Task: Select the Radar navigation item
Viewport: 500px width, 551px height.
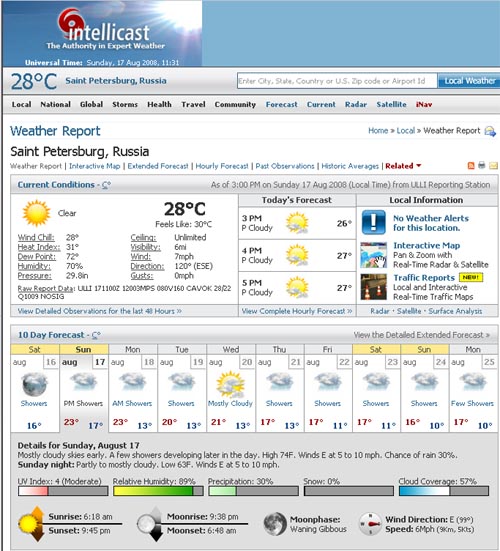Action: 356,104
